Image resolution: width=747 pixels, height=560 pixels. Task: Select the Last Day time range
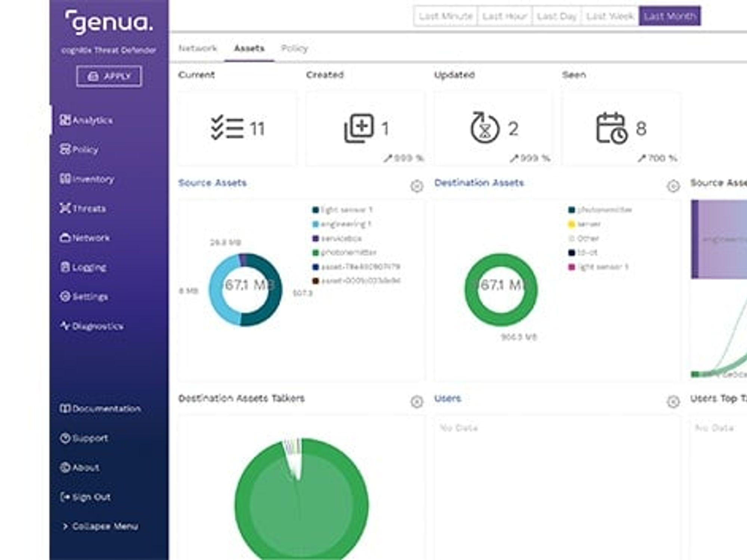(x=557, y=16)
